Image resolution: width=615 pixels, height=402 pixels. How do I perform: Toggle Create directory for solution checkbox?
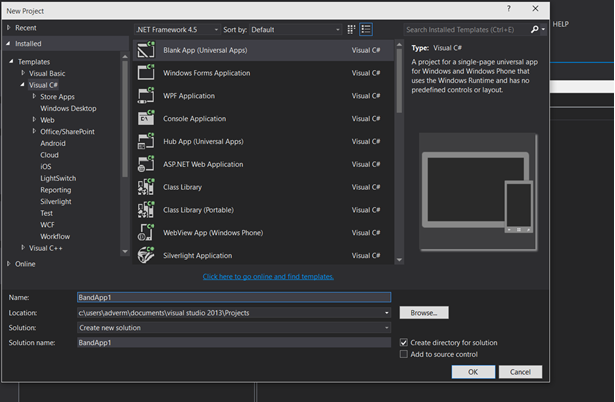coord(404,342)
